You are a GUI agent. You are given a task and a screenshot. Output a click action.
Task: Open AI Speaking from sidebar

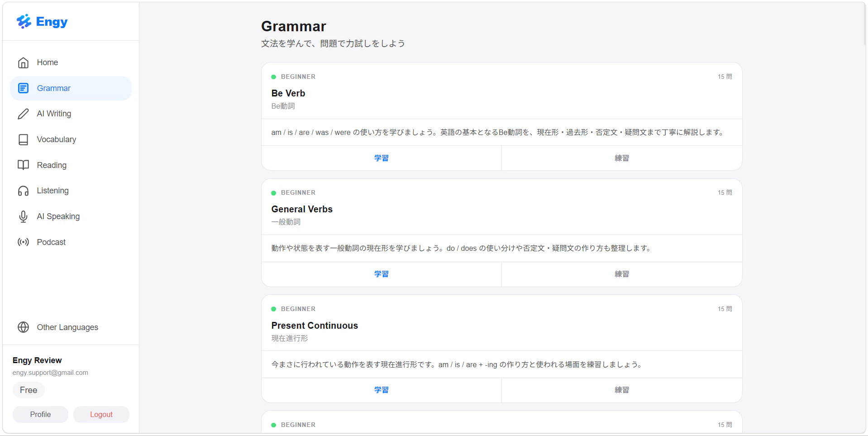71,216
